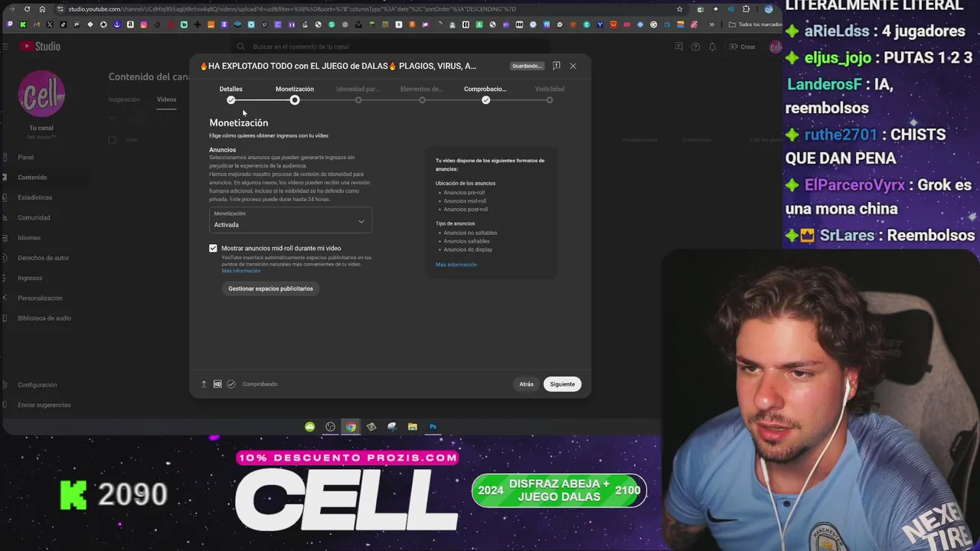The height and width of the screenshot is (551, 980).
Task: Click the Studio comments icon in header
Action: click(x=678, y=47)
